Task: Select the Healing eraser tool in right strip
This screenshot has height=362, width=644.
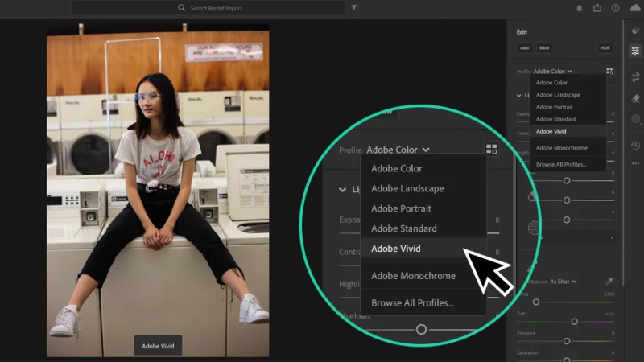Action: tap(635, 98)
